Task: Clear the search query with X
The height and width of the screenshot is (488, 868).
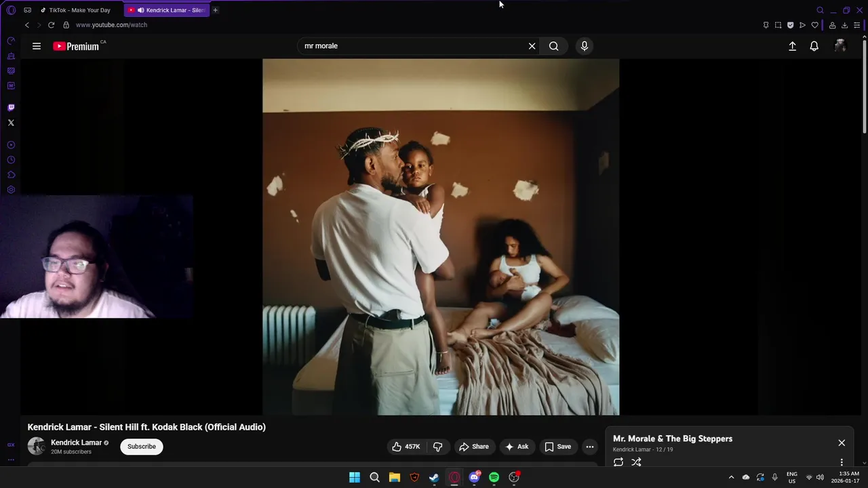Action: pos(532,46)
